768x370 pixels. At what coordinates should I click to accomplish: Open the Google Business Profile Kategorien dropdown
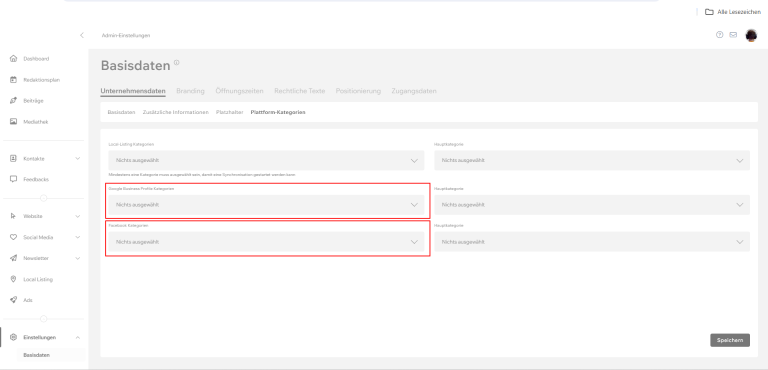click(x=266, y=205)
